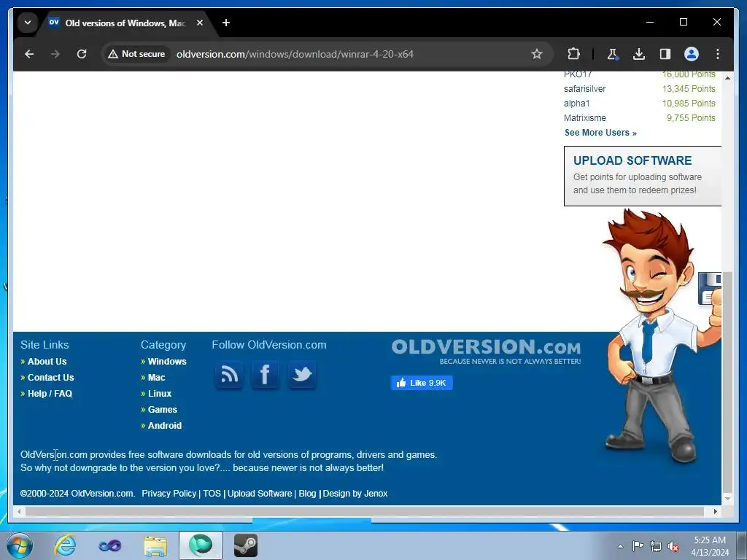Open footer Upload Software link
This screenshot has width=747, height=560.
[260, 494]
